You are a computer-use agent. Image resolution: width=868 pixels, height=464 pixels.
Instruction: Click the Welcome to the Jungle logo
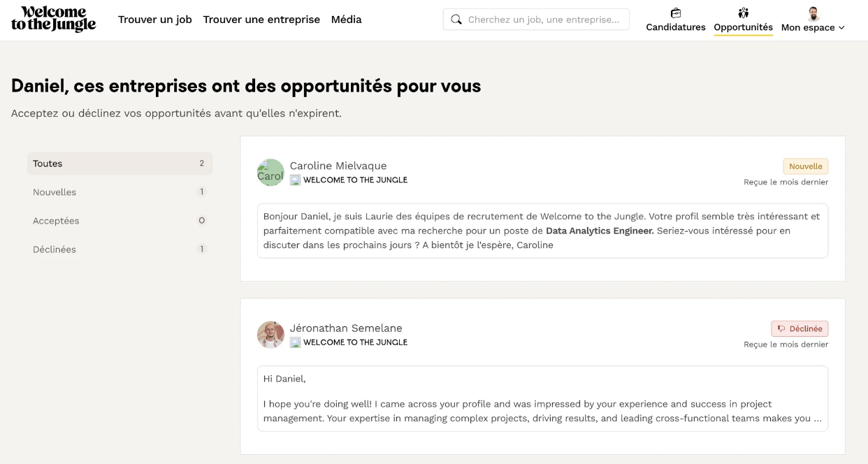(x=54, y=20)
